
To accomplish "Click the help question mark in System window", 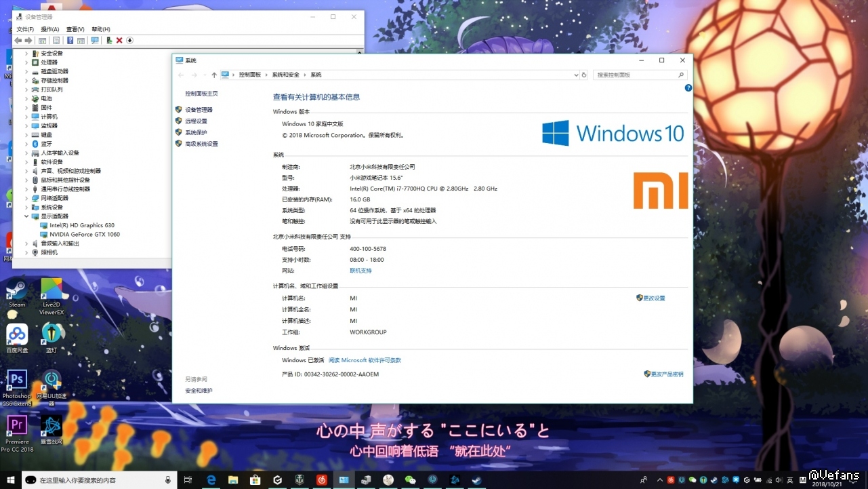I will (x=688, y=88).
